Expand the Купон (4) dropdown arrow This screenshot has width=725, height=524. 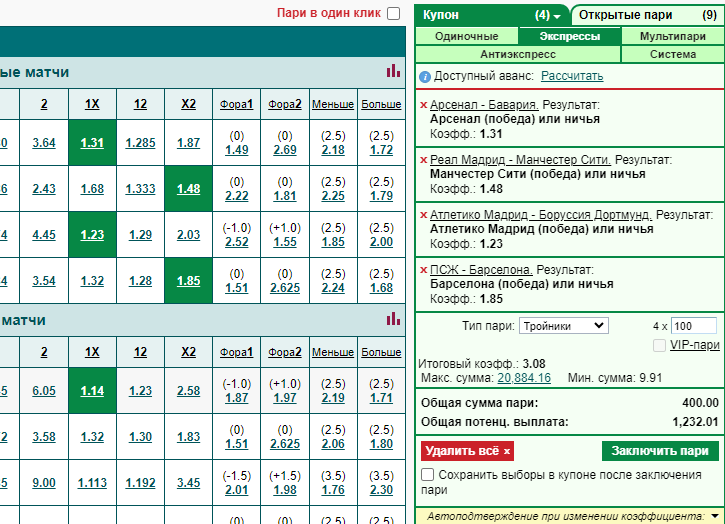(x=557, y=16)
